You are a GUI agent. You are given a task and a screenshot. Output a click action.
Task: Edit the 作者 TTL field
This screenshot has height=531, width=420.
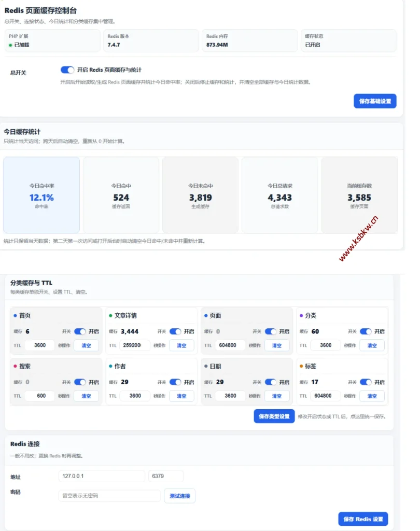[135, 396]
